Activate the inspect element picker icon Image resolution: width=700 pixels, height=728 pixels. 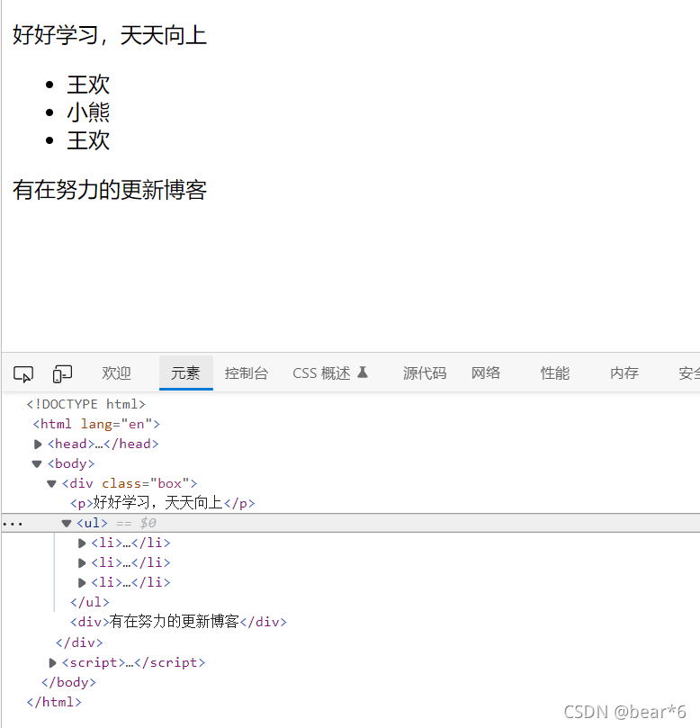pos(23,373)
